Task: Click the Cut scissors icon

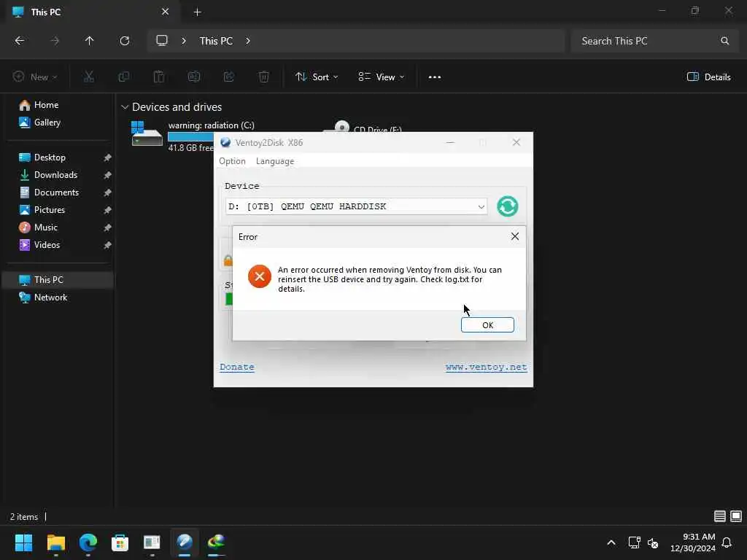Action: pyautogui.click(x=88, y=77)
